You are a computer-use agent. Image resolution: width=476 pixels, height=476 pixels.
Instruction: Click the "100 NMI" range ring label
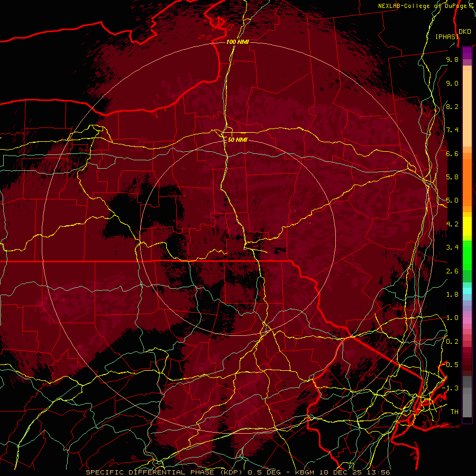237,42
